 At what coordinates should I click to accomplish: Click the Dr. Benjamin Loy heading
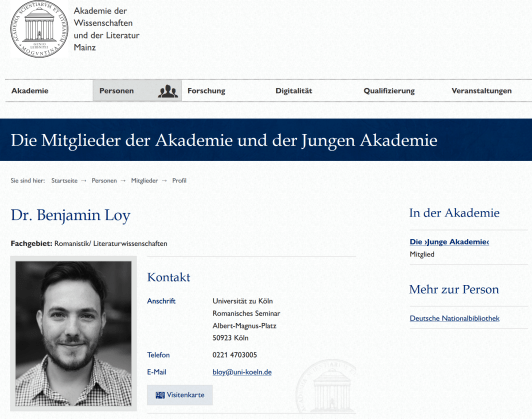(x=71, y=215)
